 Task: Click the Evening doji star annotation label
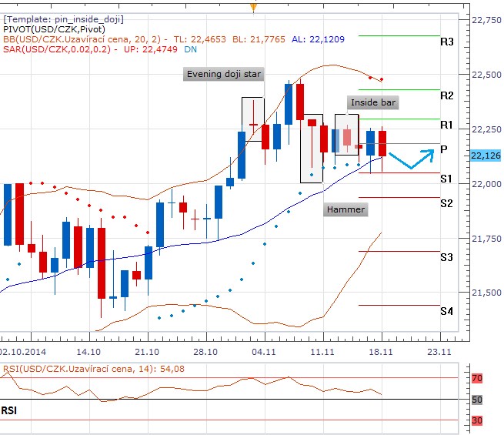pos(223,75)
